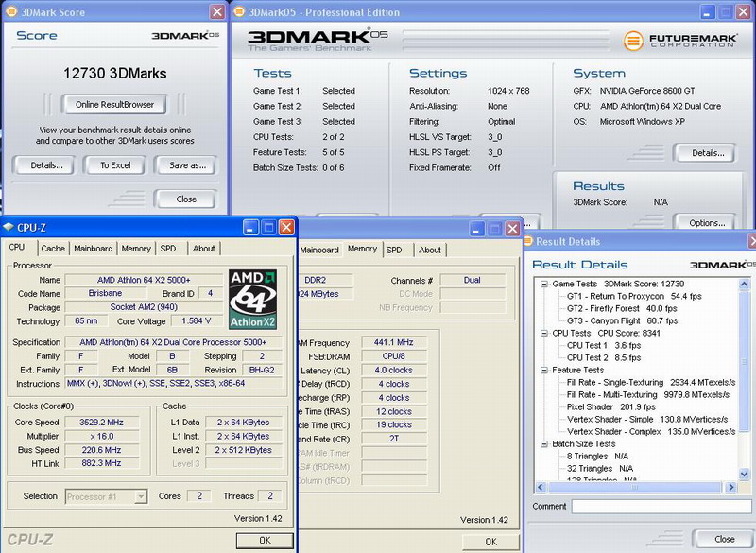Click the horizontal scrollbar right arrow
Image resolution: width=756 pixels, height=553 pixels.
pyautogui.click(x=731, y=488)
